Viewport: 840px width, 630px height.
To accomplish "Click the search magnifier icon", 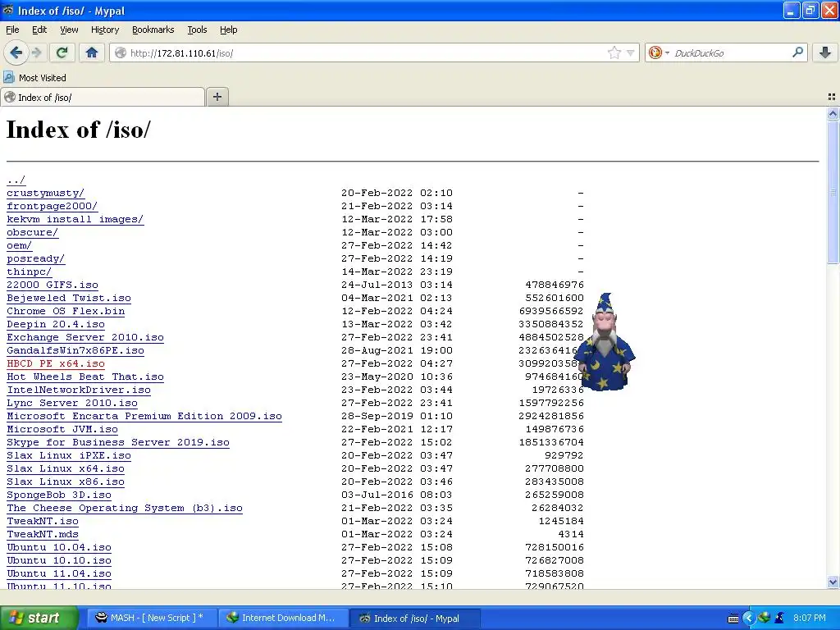I will coord(797,52).
